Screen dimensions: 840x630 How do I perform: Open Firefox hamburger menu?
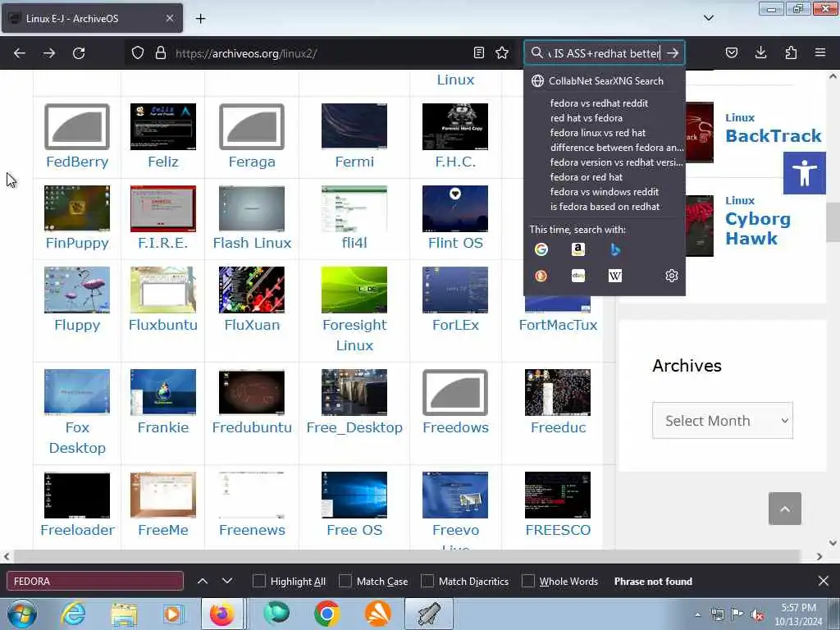point(820,53)
